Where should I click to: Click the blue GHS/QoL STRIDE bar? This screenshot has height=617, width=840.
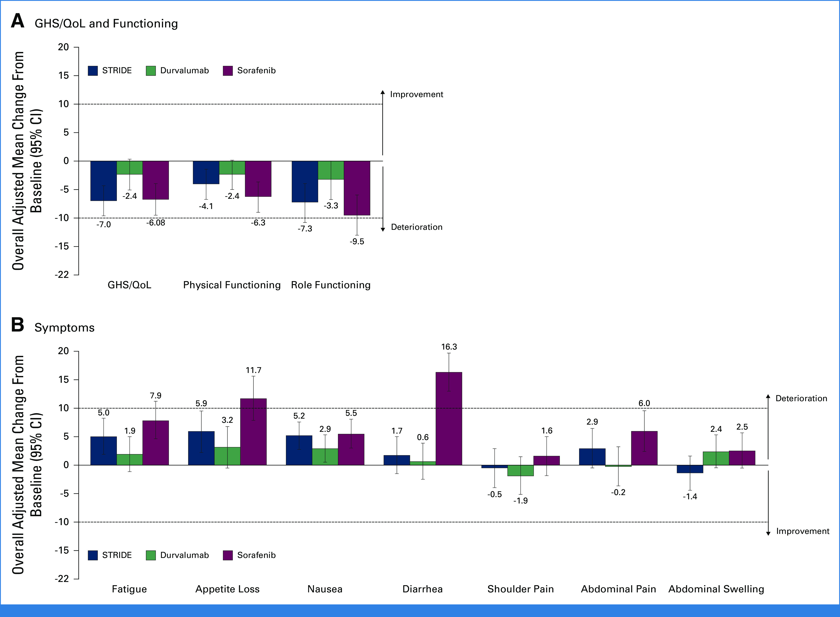coord(103,181)
